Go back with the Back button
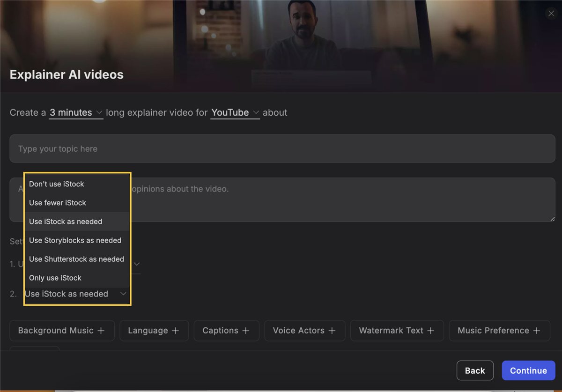 (x=475, y=370)
